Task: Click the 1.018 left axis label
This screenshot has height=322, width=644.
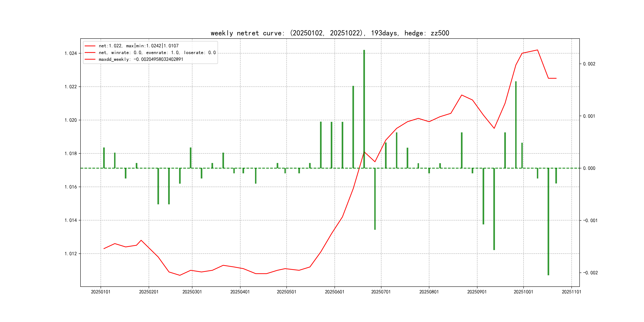Action: 71,153
